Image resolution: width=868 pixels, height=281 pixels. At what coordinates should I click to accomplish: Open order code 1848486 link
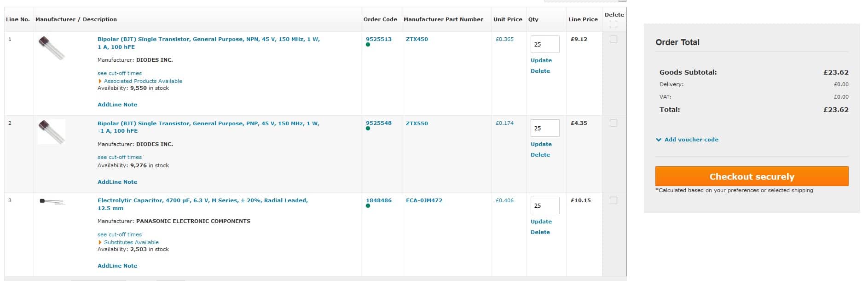point(379,200)
